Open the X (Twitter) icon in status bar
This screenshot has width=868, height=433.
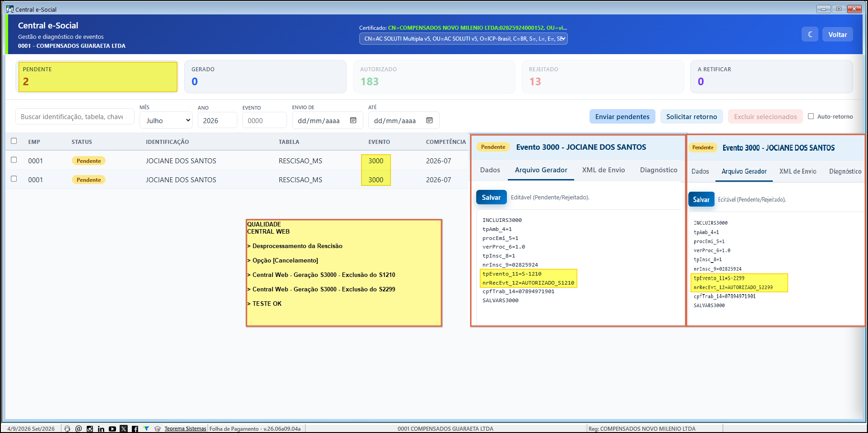coord(124,428)
